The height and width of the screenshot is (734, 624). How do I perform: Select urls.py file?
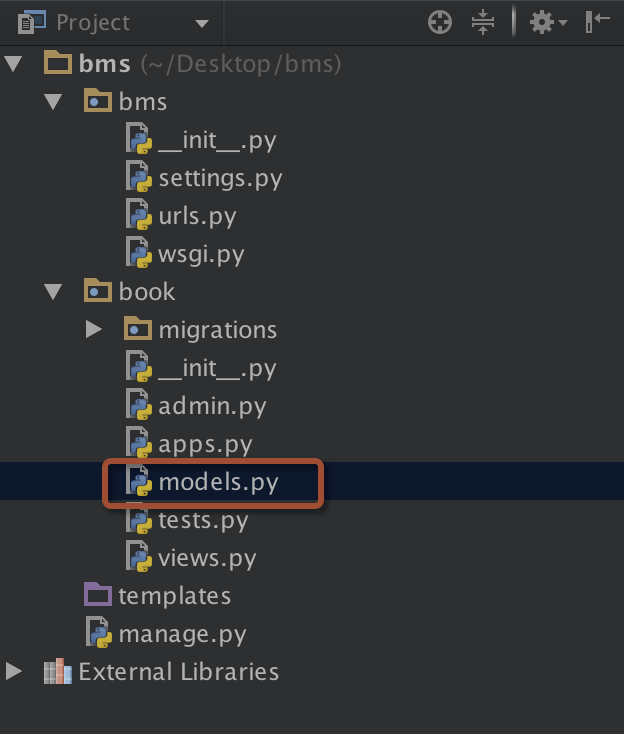coord(197,217)
